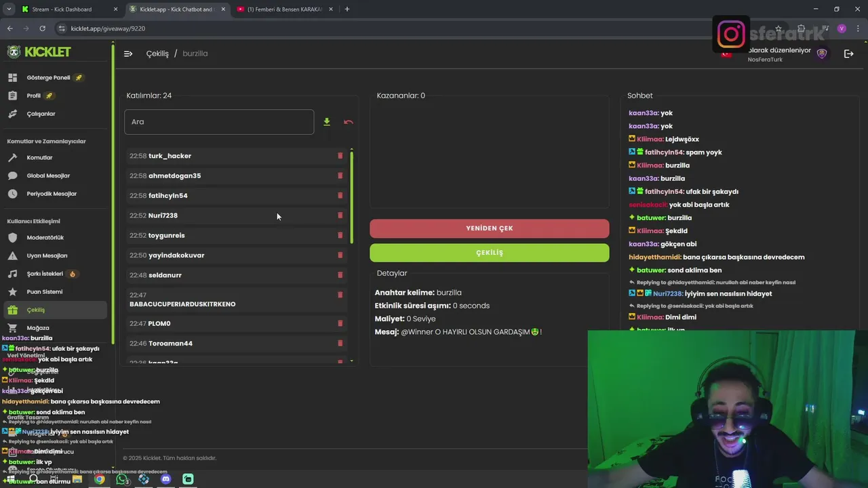Reload the page in the browser
The width and height of the screenshot is (868, 488).
[x=42, y=28]
